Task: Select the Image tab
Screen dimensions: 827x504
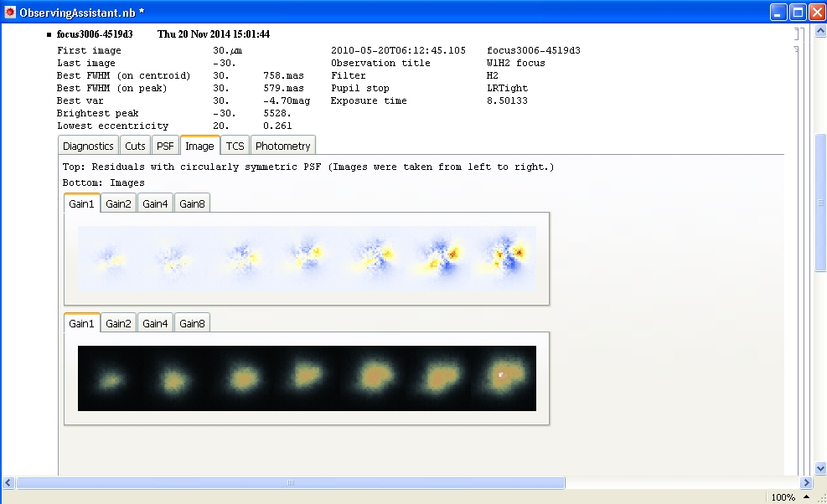Action: click(x=199, y=146)
